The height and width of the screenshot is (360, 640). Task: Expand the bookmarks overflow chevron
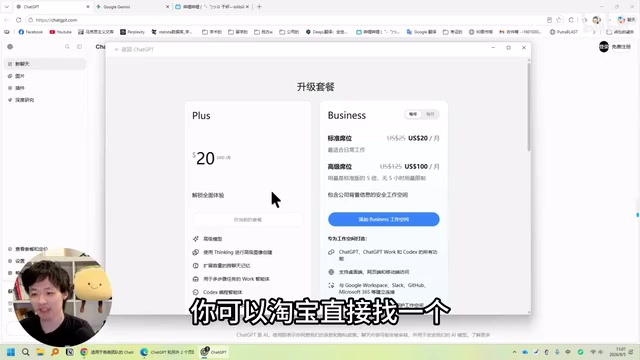pyautogui.click(x=594, y=32)
